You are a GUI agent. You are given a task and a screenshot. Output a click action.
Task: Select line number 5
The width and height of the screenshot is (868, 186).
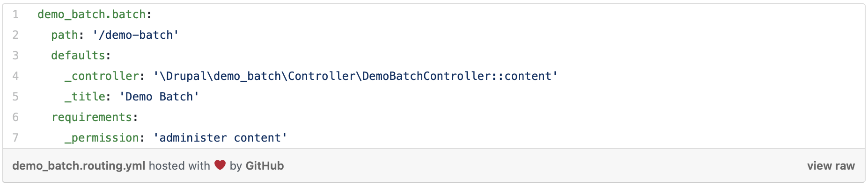15,97
